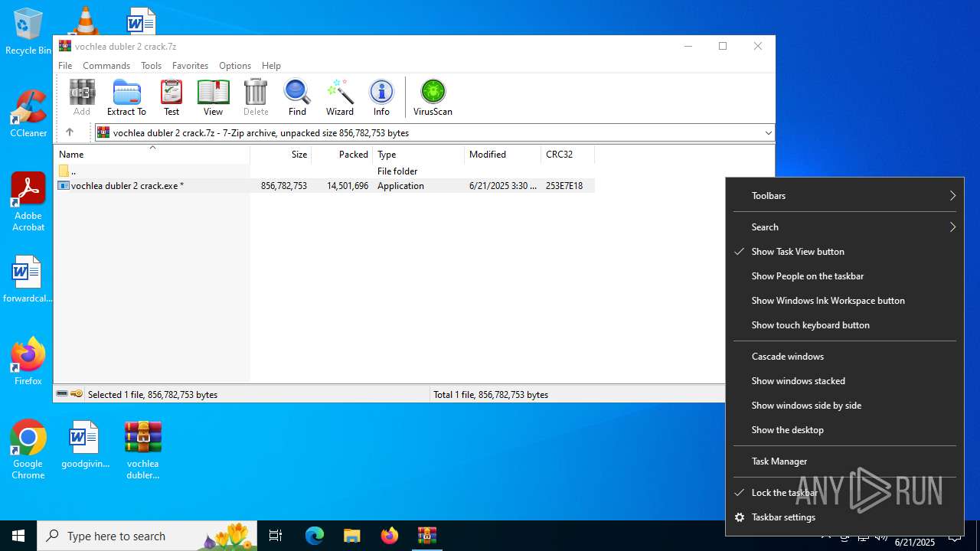Sort by the Name column header

click(152, 154)
